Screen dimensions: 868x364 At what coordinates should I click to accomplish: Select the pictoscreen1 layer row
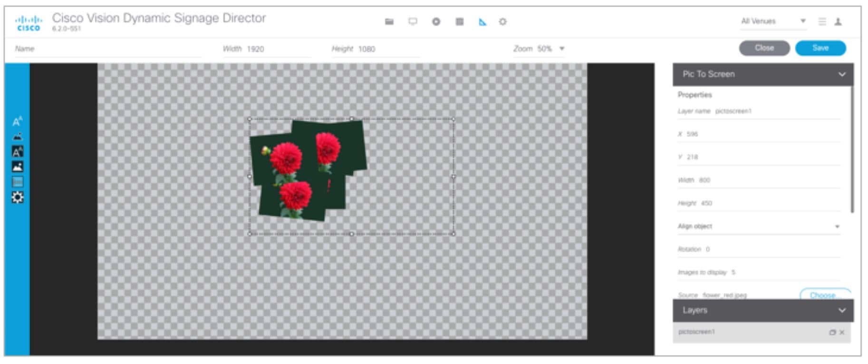tap(761, 332)
